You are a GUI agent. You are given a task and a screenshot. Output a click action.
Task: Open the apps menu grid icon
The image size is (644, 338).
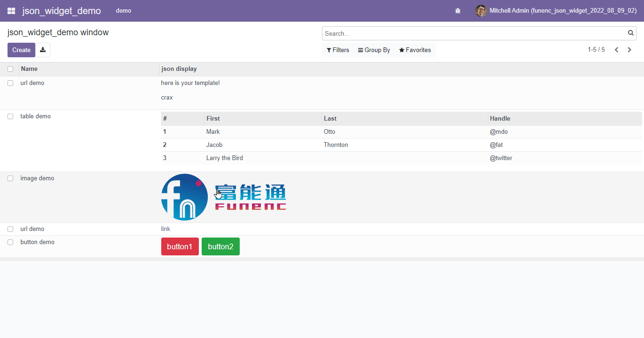(11, 10)
